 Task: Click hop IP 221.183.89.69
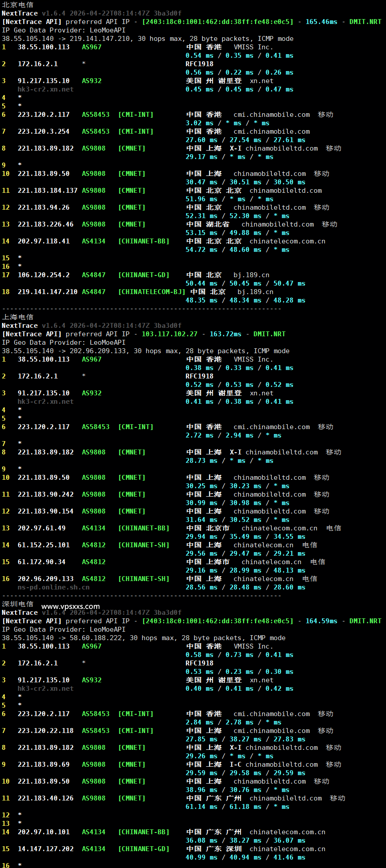44,764
